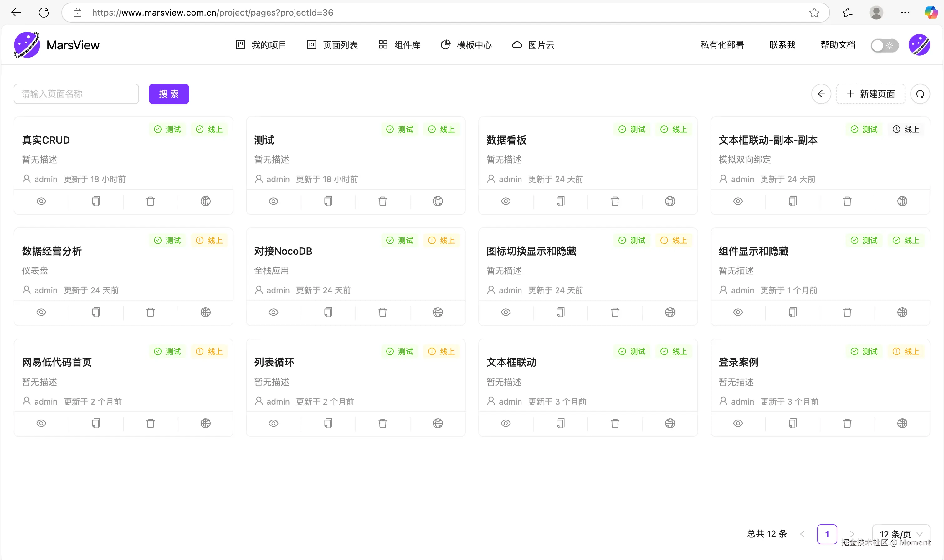This screenshot has width=944, height=560.
Task: Click globe publish icon on 数据看板 card
Action: 670,201
